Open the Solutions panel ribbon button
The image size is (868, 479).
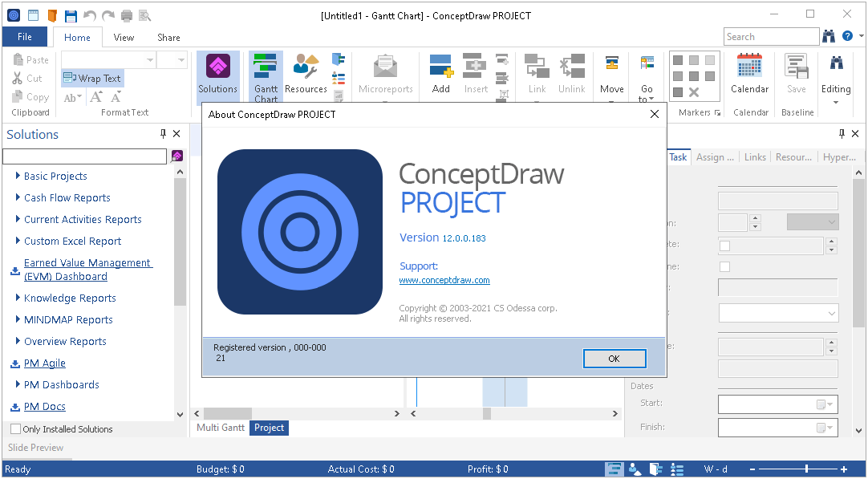[x=218, y=76]
